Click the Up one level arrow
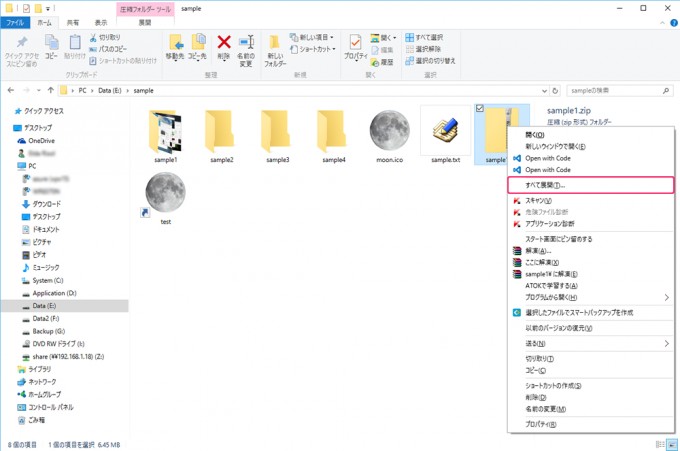This screenshot has width=680, height=451. 50,90
